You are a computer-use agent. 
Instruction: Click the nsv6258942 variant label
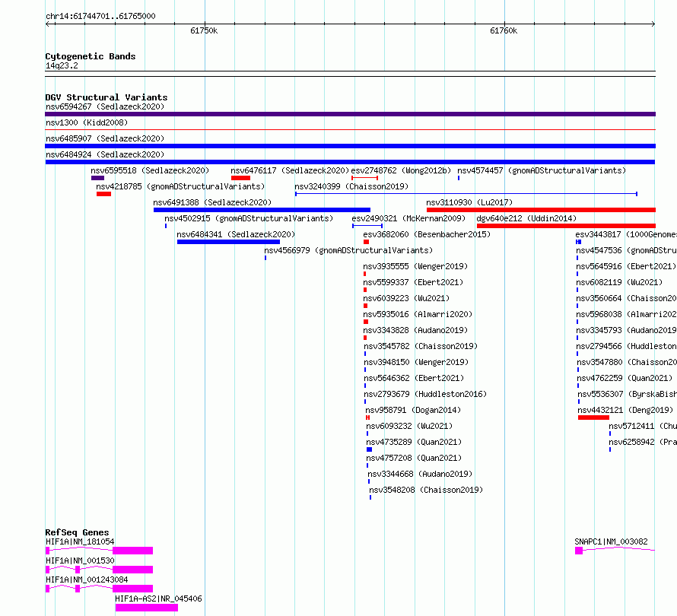(643, 442)
